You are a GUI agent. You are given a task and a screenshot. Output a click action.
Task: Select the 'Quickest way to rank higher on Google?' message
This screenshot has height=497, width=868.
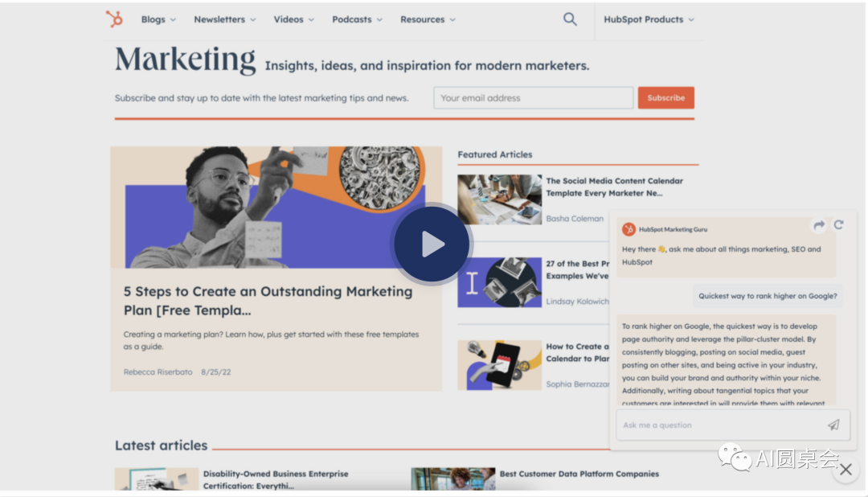pyautogui.click(x=768, y=296)
